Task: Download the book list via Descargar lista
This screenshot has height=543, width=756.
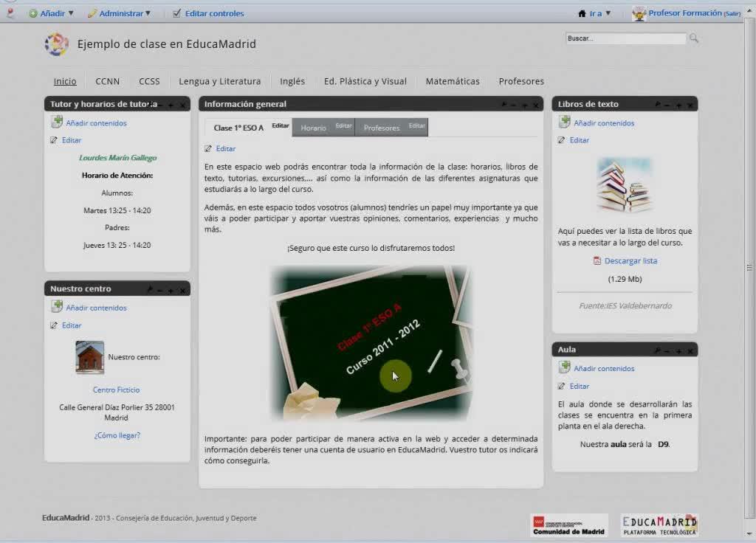Action: click(630, 260)
